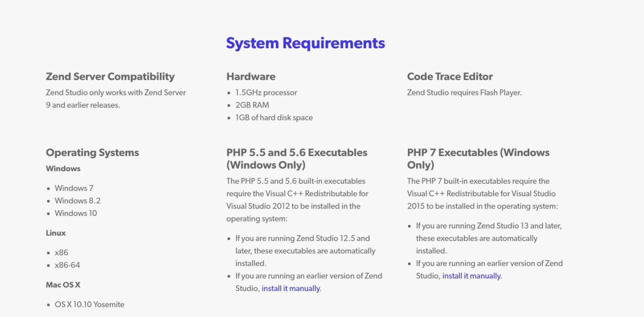Click the PHP 5.5 and 5.6 Executables heading
644x317 pixels.
tap(297, 159)
